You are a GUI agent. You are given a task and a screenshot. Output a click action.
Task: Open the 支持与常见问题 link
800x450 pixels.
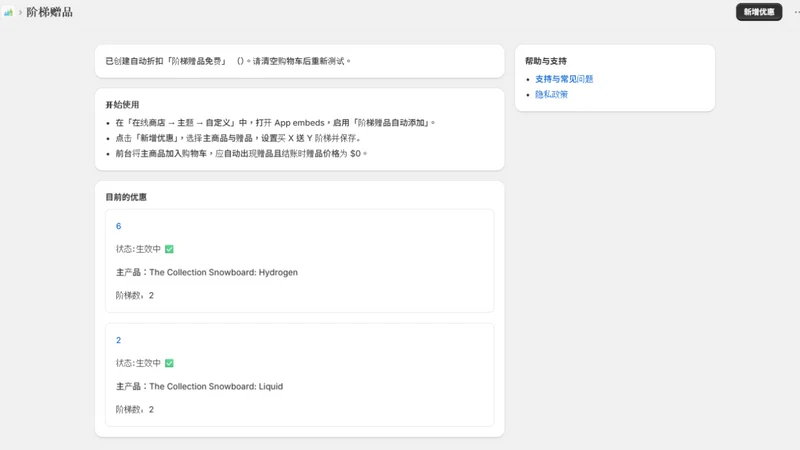564,79
